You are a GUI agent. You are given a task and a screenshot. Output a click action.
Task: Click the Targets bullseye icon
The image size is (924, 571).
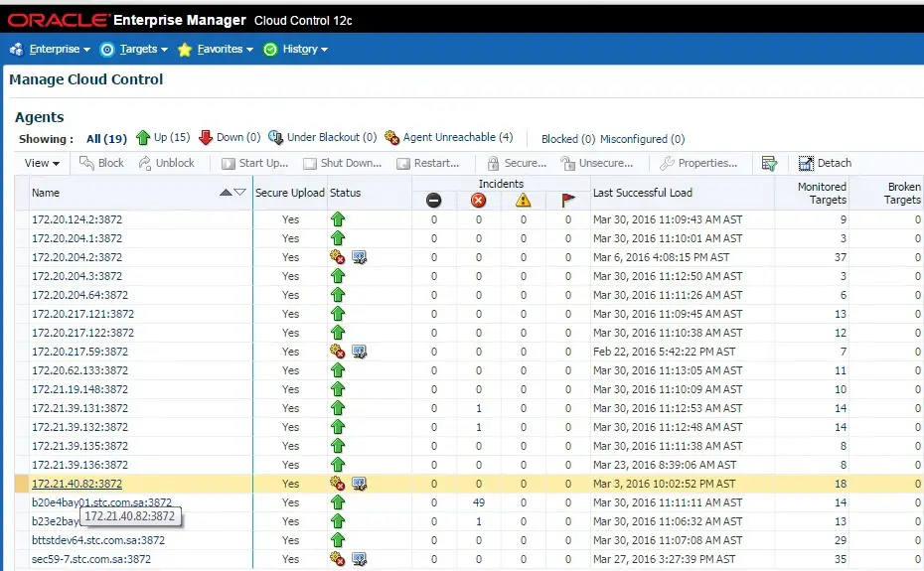click(107, 50)
